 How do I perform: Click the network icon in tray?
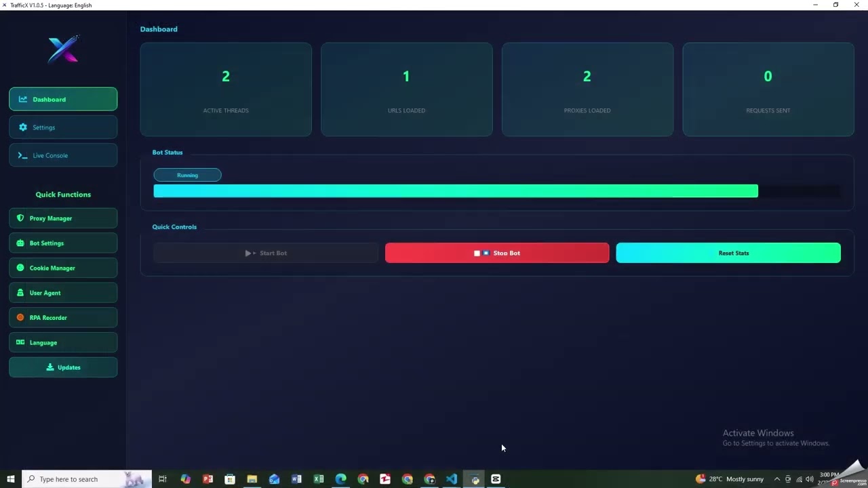click(799, 479)
